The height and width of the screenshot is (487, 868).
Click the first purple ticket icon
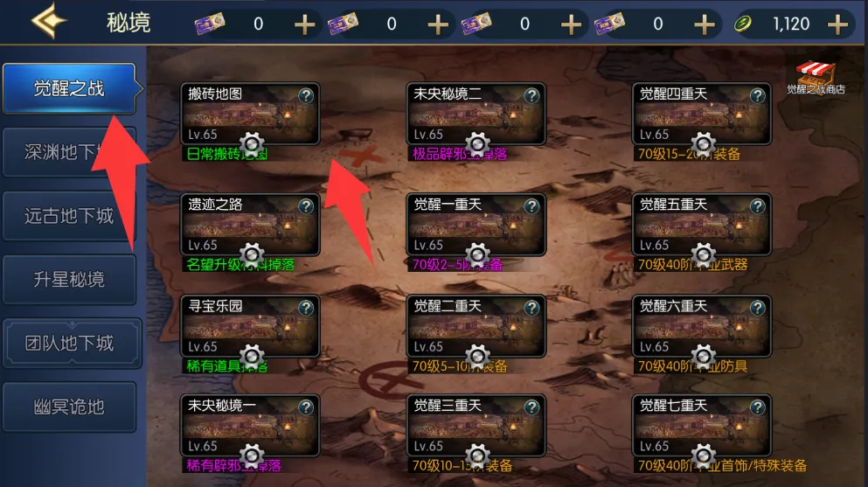coord(210,24)
